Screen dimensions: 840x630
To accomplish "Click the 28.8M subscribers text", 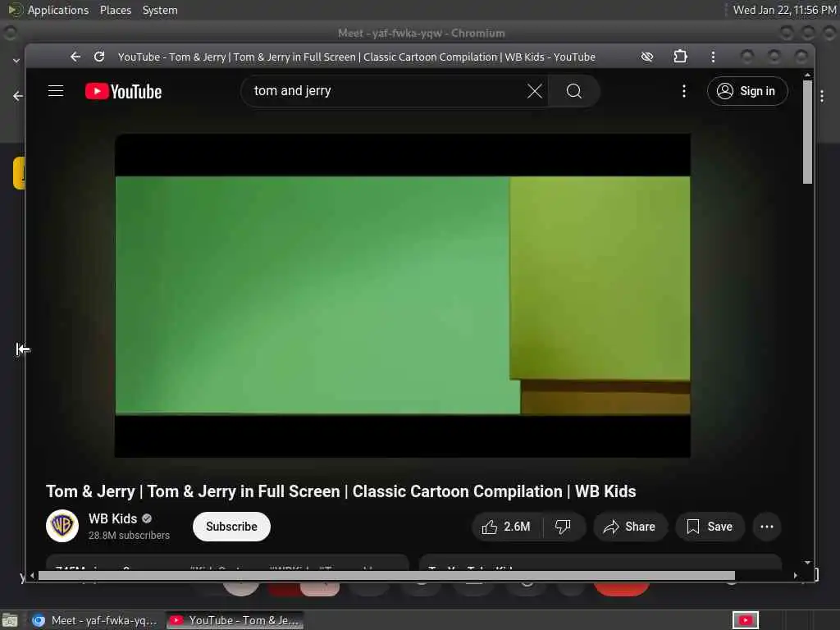I will (129, 535).
